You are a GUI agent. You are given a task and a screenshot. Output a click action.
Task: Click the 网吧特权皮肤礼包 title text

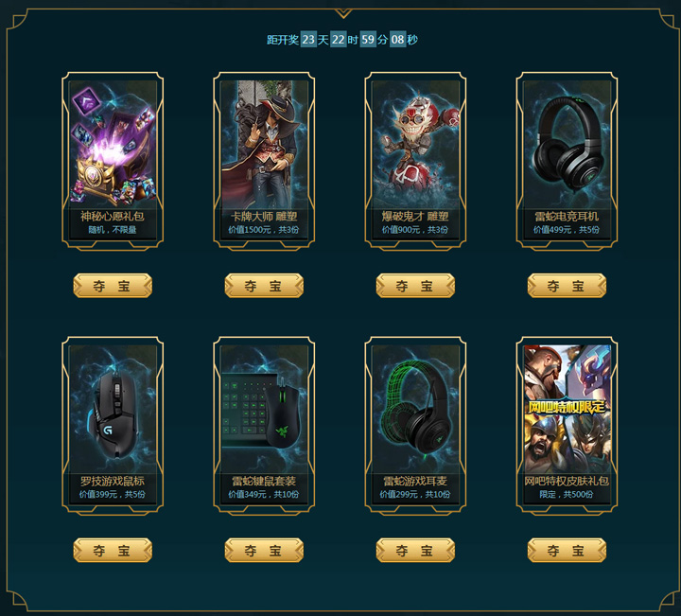(567, 481)
